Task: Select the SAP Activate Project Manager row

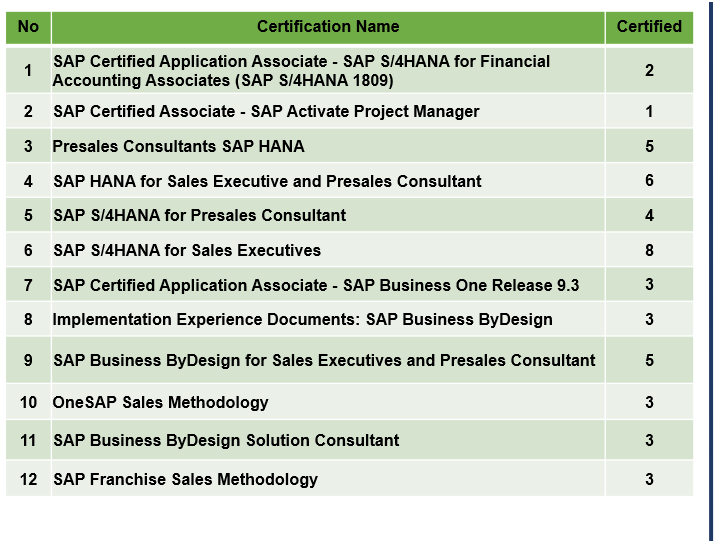Action: (266, 112)
